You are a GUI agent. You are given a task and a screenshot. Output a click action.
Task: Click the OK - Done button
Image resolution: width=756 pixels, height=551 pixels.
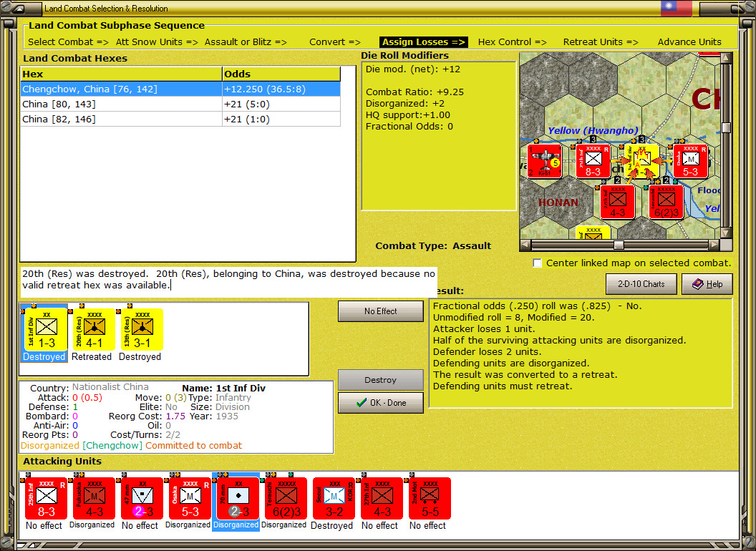click(380, 403)
